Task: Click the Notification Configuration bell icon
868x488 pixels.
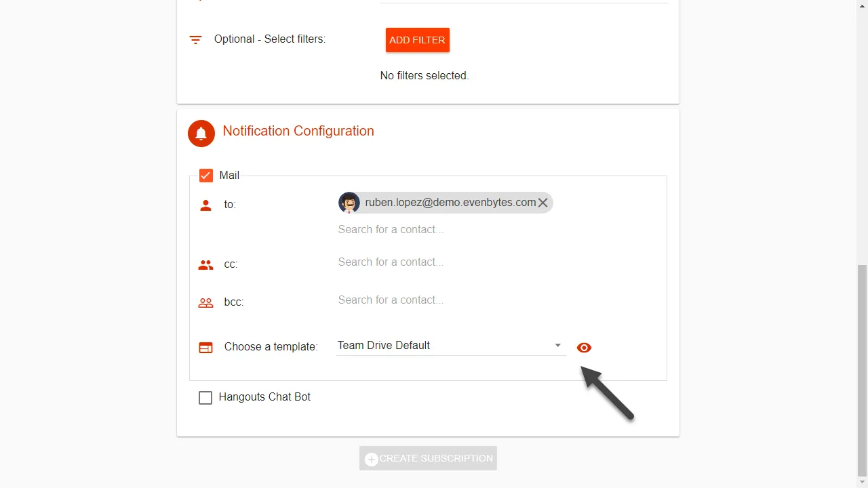Action: click(201, 134)
